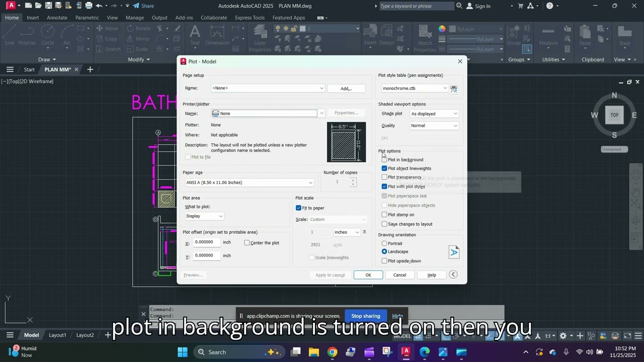The image size is (644, 362).
Task: Click the Paste clipboard icon
Action: (x=585, y=36)
